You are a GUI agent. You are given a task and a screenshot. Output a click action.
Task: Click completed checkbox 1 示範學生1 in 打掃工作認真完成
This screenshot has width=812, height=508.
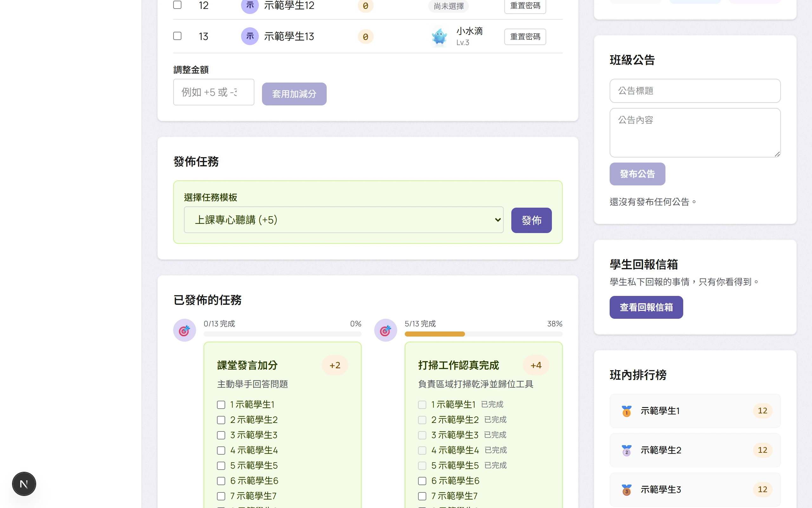click(422, 405)
